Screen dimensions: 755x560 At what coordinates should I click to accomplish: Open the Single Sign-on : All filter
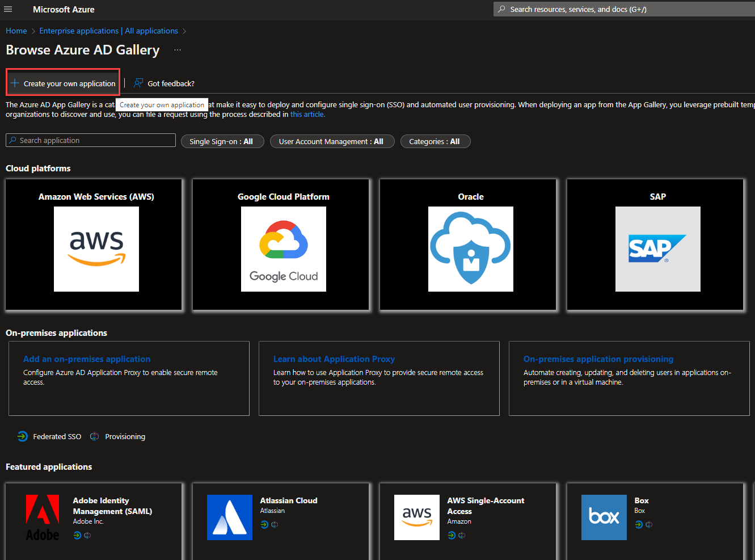coord(222,141)
